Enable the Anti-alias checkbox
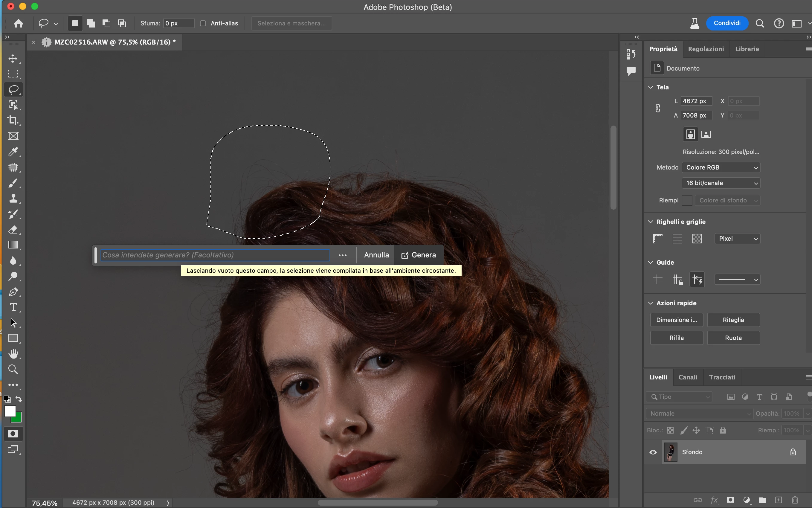This screenshot has width=812, height=508. point(203,23)
